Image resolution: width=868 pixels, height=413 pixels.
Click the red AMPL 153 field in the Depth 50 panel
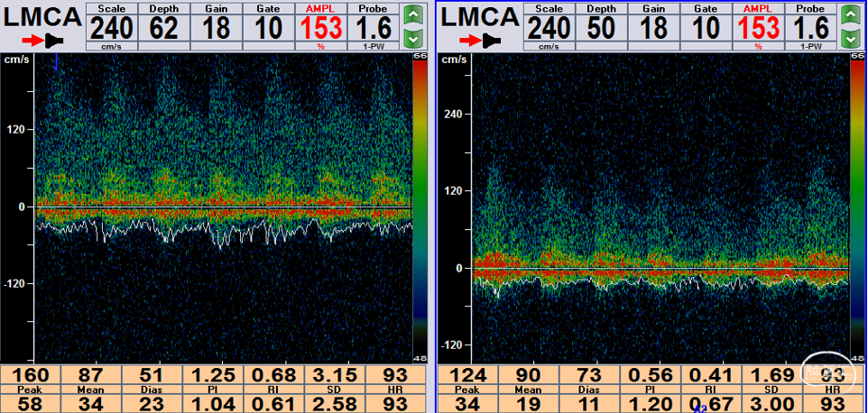tap(758, 27)
